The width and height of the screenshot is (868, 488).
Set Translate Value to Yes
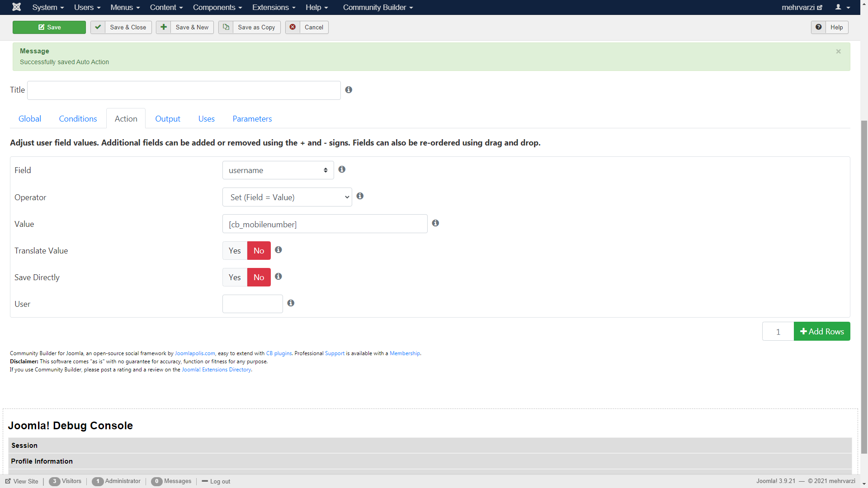pos(235,251)
